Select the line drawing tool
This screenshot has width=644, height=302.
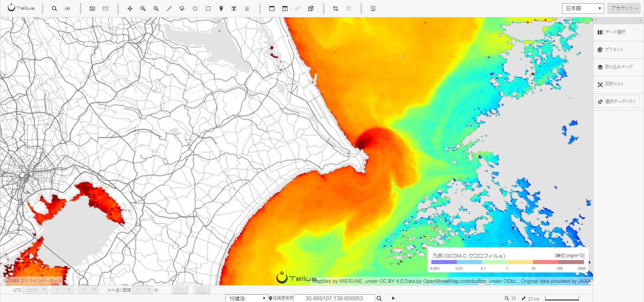click(x=169, y=9)
